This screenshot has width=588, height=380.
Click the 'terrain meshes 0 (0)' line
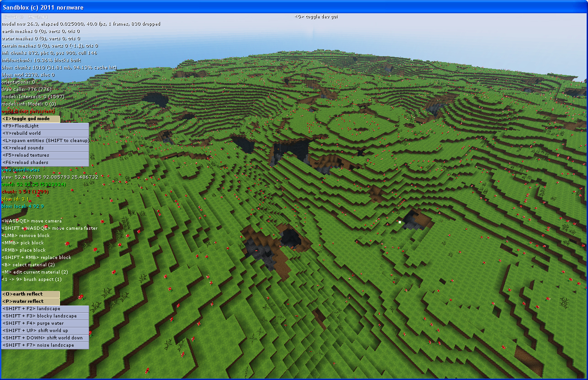coord(49,46)
